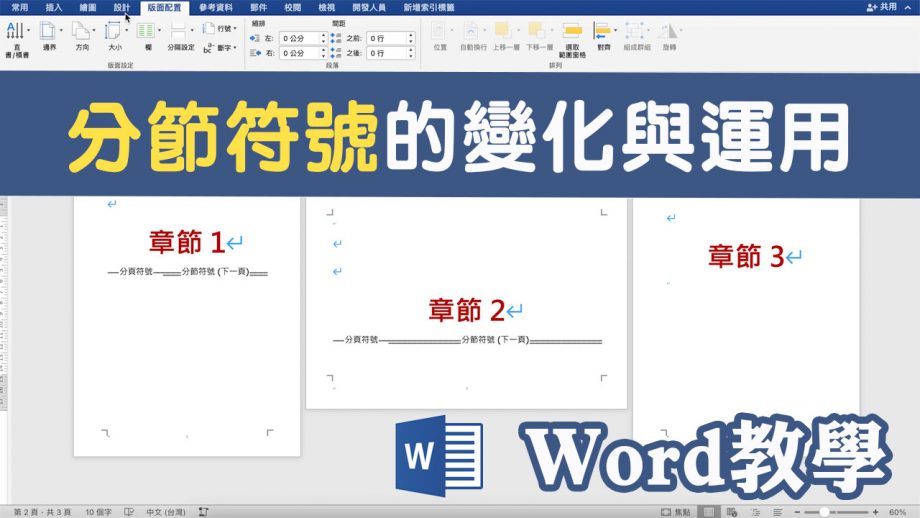Switch to web layout view button
Viewport: 920px width, 518px height.
point(732,512)
